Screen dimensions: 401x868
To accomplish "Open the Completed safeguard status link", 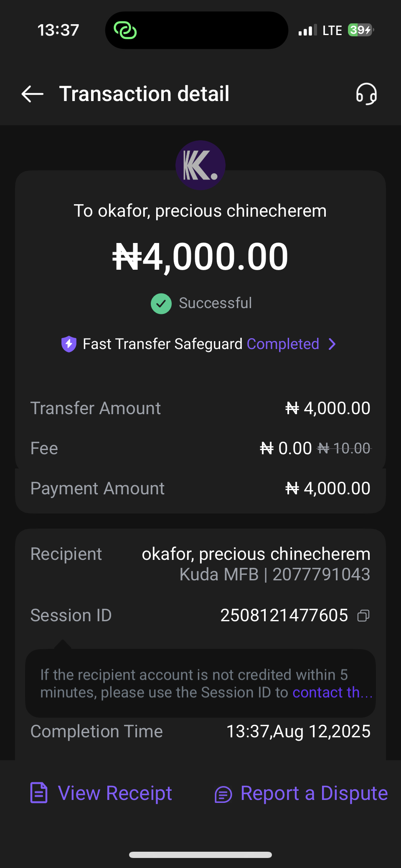I will click(283, 344).
